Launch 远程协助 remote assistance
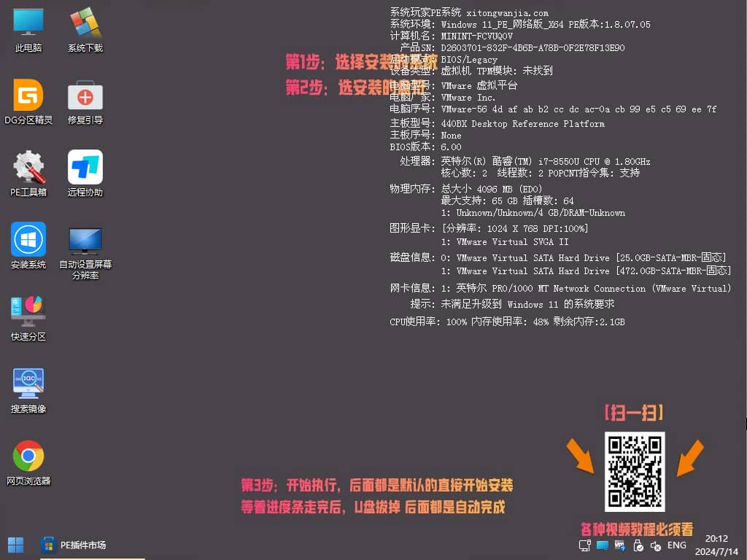The width and height of the screenshot is (747, 560). pyautogui.click(x=85, y=174)
